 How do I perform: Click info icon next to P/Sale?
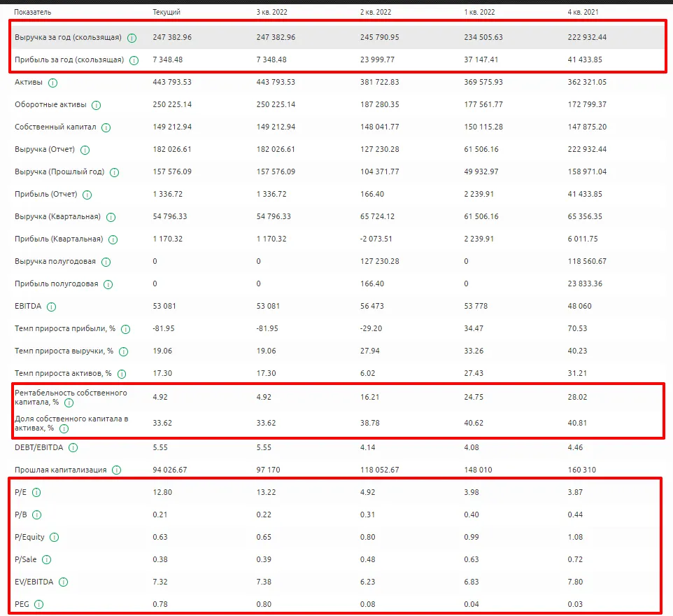tap(46, 560)
